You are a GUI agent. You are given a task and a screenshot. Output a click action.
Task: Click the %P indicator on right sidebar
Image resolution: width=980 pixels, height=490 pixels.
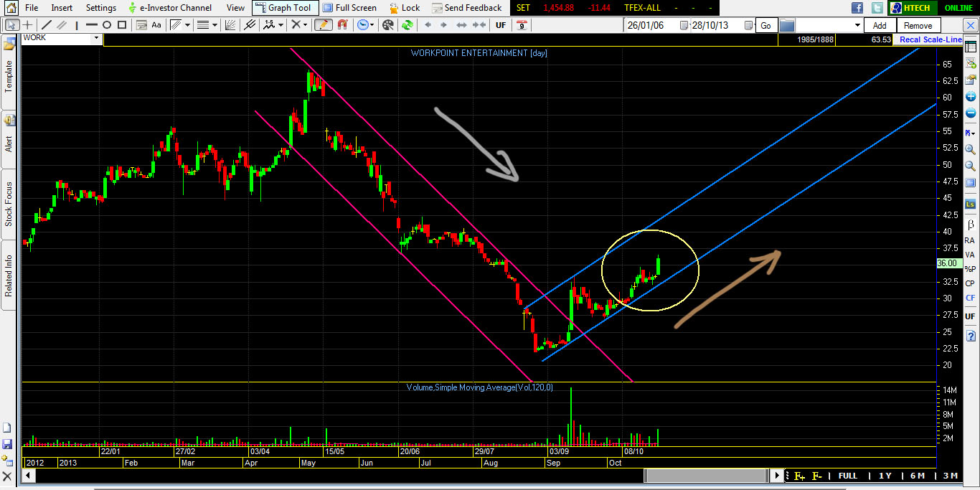pos(970,269)
